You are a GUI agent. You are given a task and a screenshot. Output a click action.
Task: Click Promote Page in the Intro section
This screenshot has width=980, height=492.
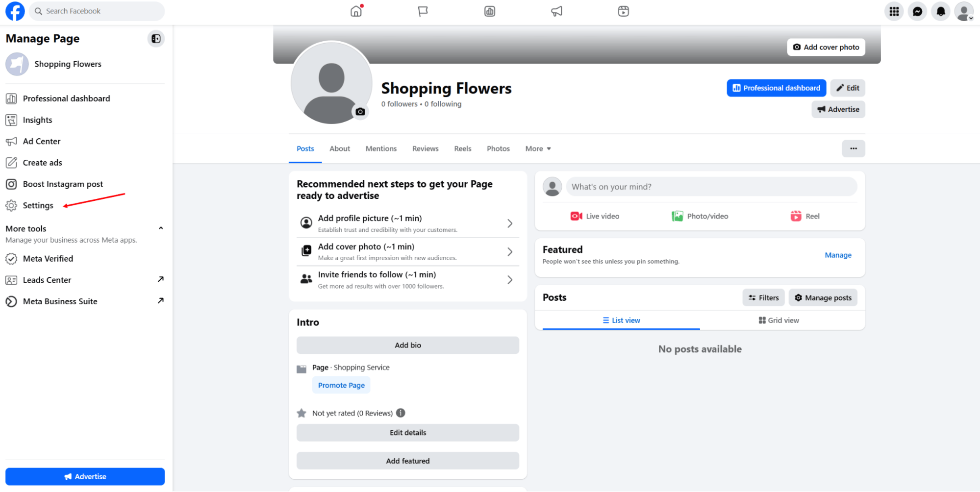point(341,385)
